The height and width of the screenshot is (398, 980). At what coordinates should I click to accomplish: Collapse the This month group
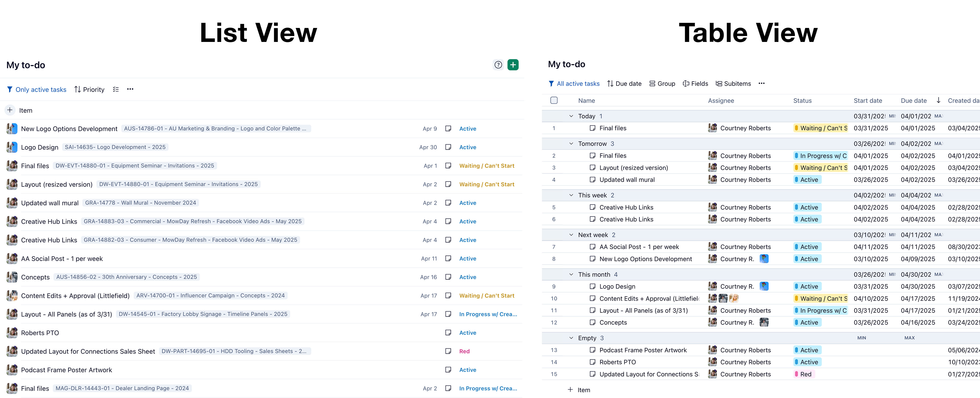click(x=571, y=274)
